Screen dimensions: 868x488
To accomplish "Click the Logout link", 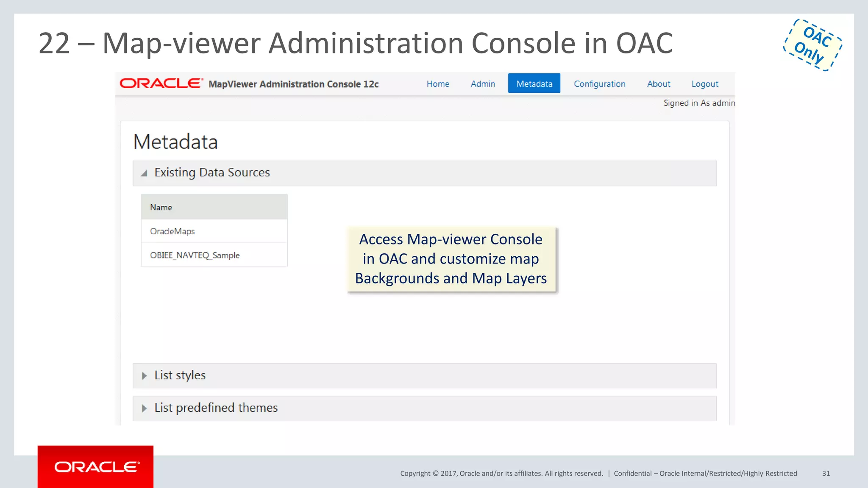I will click(x=705, y=84).
